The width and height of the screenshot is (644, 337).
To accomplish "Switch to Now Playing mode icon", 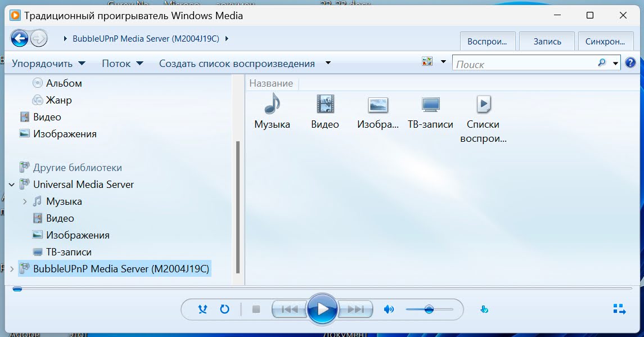I will (x=619, y=308).
